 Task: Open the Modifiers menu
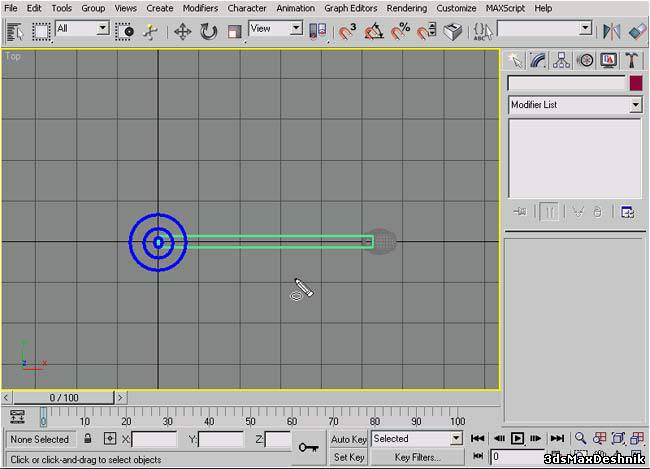click(x=200, y=8)
